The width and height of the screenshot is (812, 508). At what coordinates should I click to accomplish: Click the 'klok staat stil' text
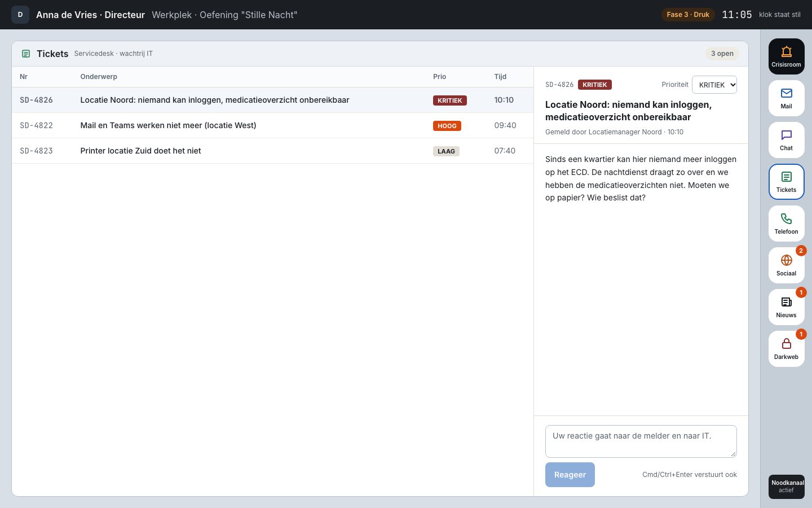coord(780,15)
